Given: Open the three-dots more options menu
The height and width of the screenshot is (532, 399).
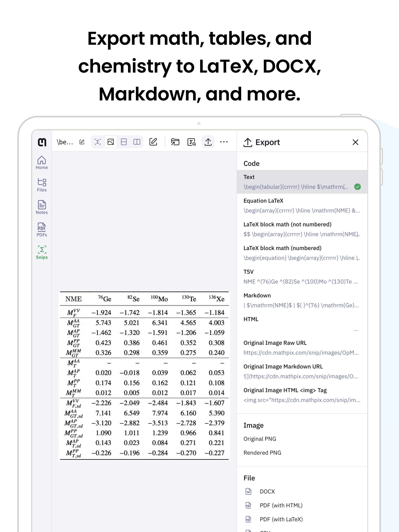Looking at the screenshot, I should pos(224,142).
